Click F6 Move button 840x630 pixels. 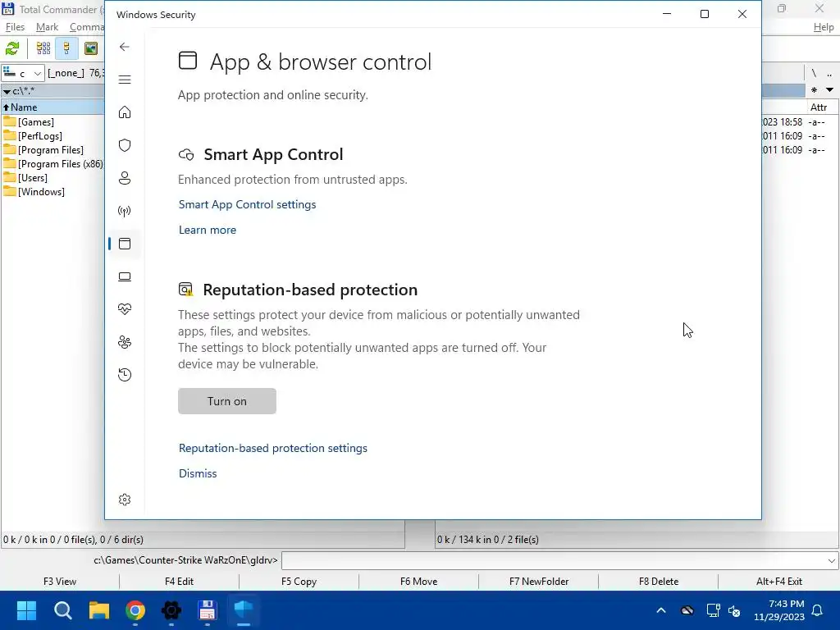pos(419,582)
